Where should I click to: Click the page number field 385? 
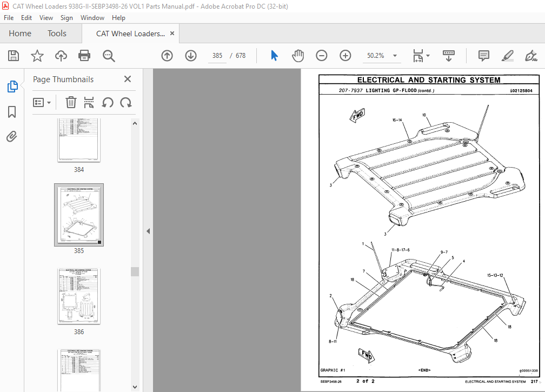(217, 56)
